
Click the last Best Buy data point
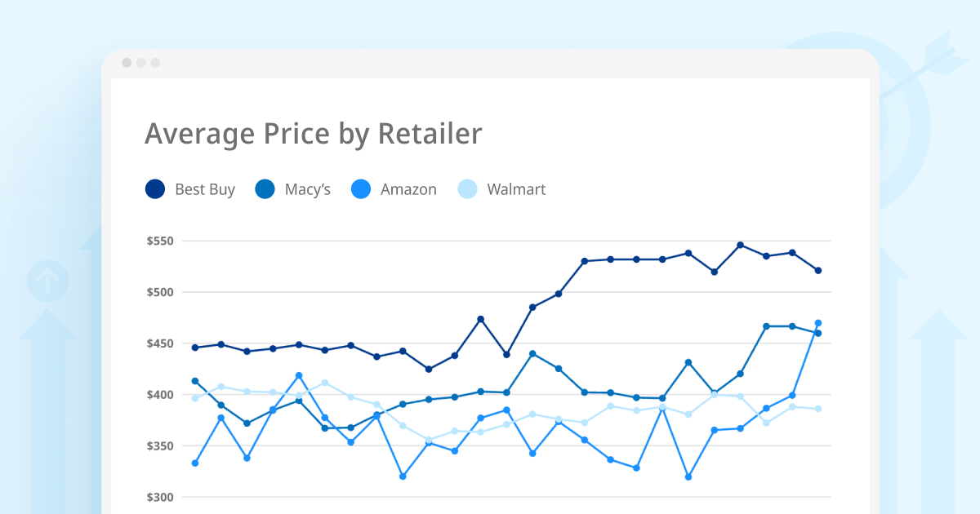[817, 270]
